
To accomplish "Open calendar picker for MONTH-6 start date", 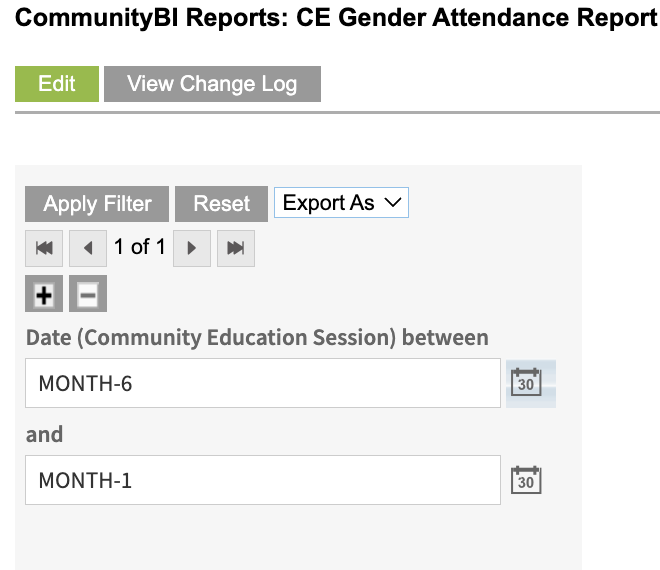I will pyautogui.click(x=526, y=383).
